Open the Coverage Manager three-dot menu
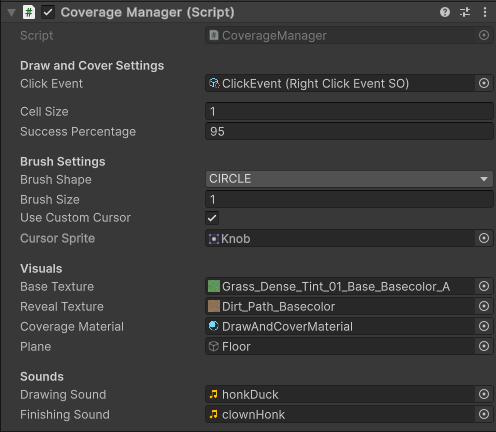This screenshot has width=496, height=432. click(x=485, y=12)
